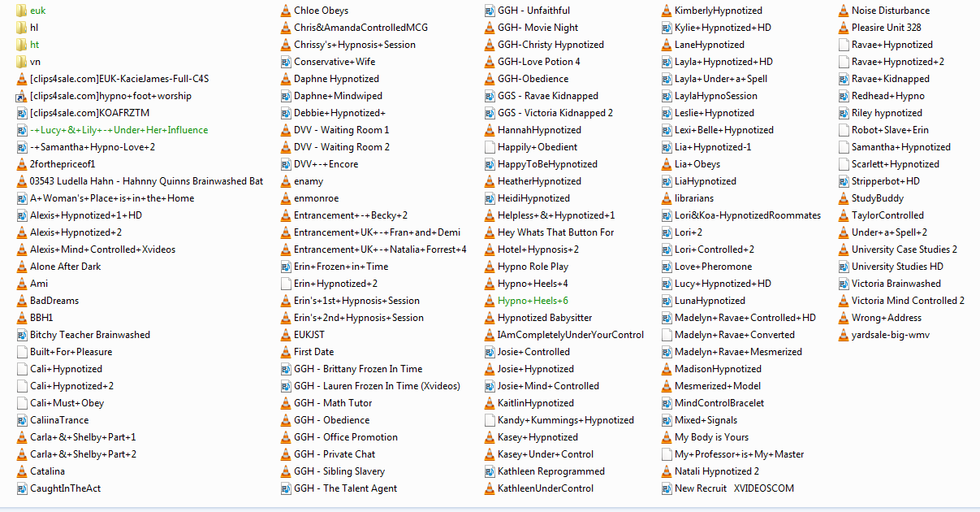Image resolution: width=980 pixels, height=512 pixels.
Task: Click the green file name Hypno+Heels+6
Action: [x=533, y=301]
